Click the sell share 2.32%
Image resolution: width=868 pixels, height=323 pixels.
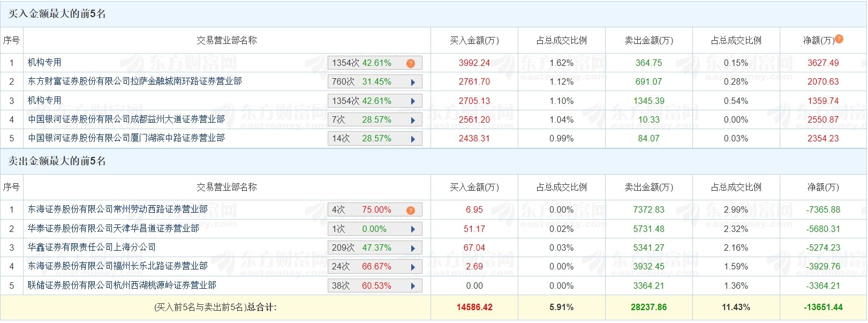pos(736,229)
